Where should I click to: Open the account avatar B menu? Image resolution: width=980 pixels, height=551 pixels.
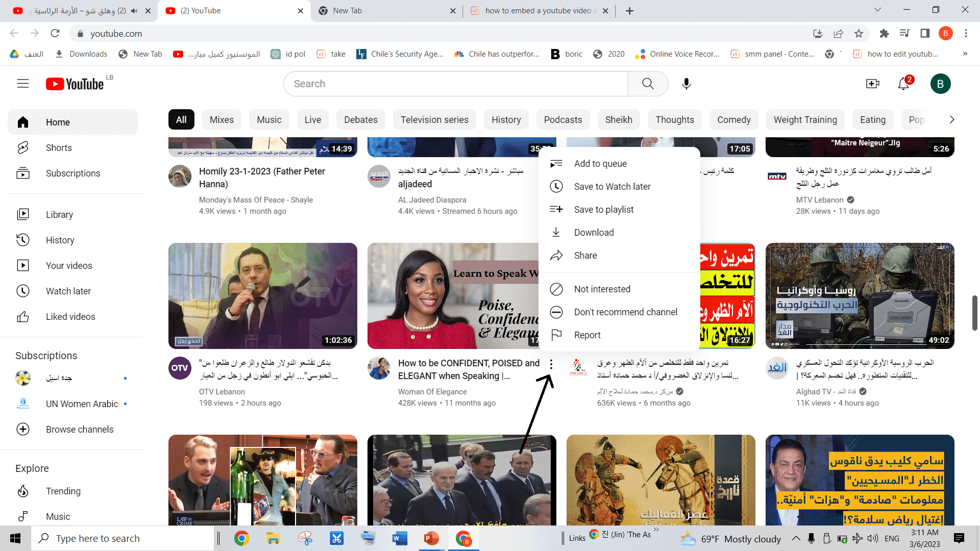940,84
